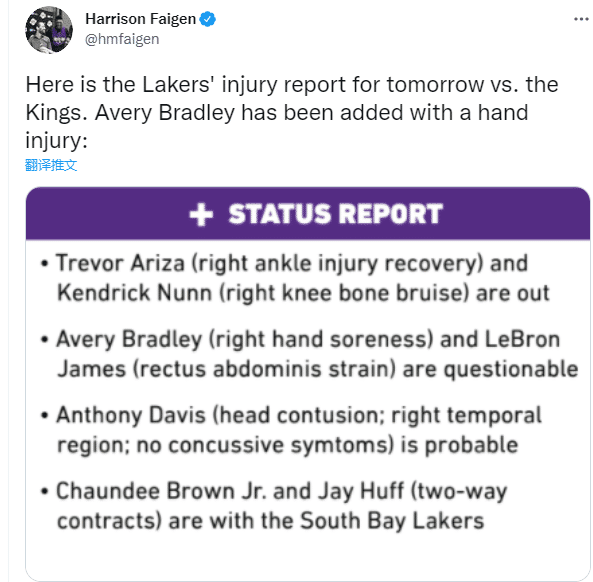Click the Kendrick Nunn right knee line
The image size is (593, 582).
[x=303, y=293]
